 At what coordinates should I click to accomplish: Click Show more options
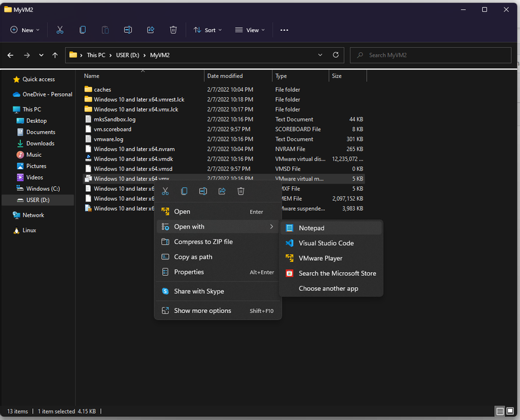click(x=202, y=310)
